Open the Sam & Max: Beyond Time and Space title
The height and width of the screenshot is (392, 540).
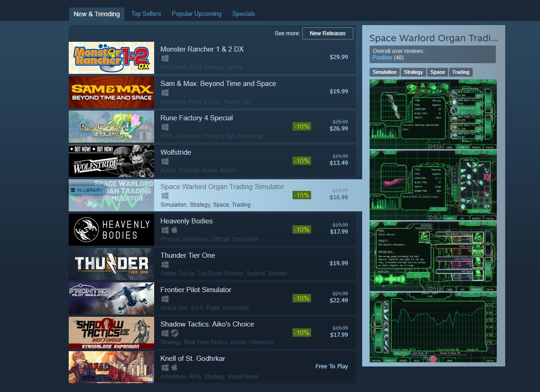(x=218, y=84)
